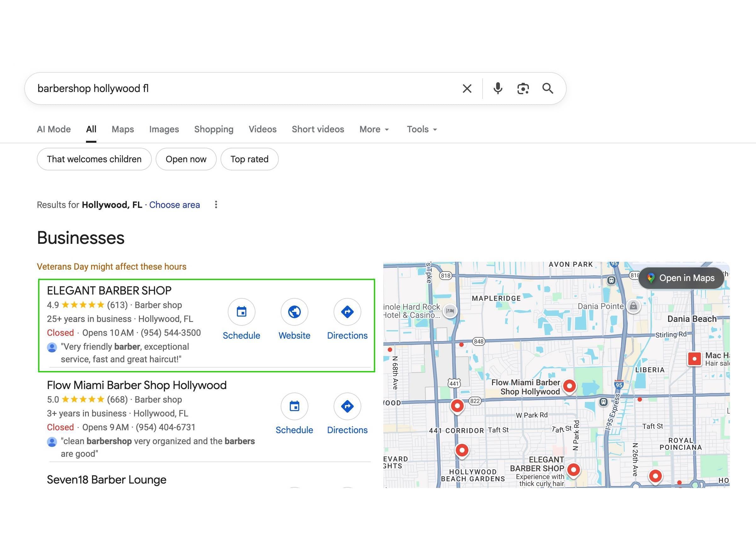Submit the search with the magnifier icon
756x550 pixels.
coord(548,89)
